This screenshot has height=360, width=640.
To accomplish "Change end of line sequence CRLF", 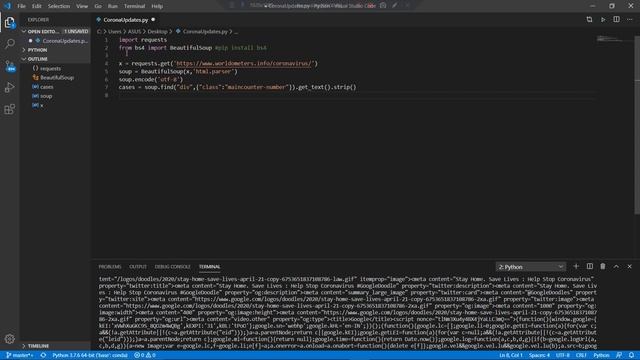I will [x=581, y=355].
